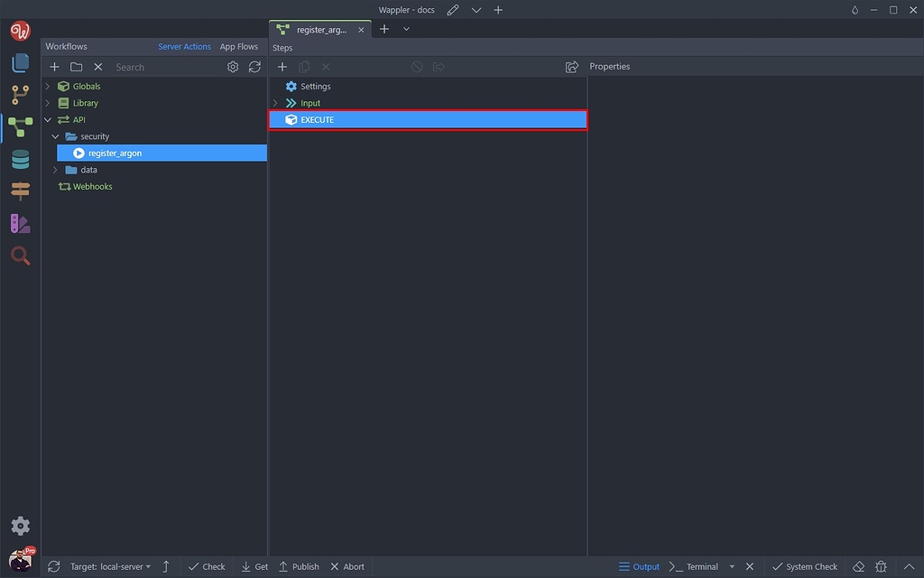This screenshot has height=578, width=924.
Task: Refresh the workflows list
Action: 254,66
